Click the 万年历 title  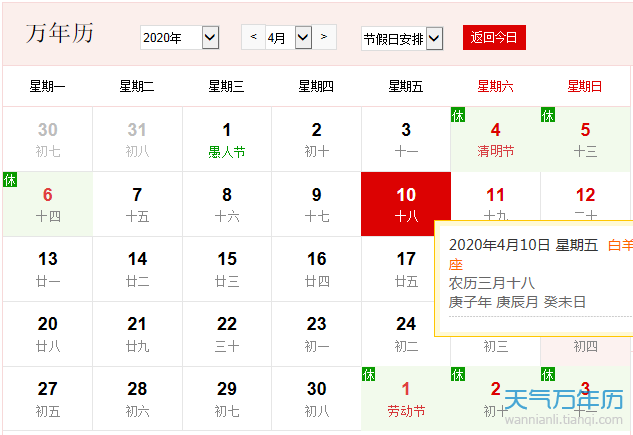(x=60, y=33)
